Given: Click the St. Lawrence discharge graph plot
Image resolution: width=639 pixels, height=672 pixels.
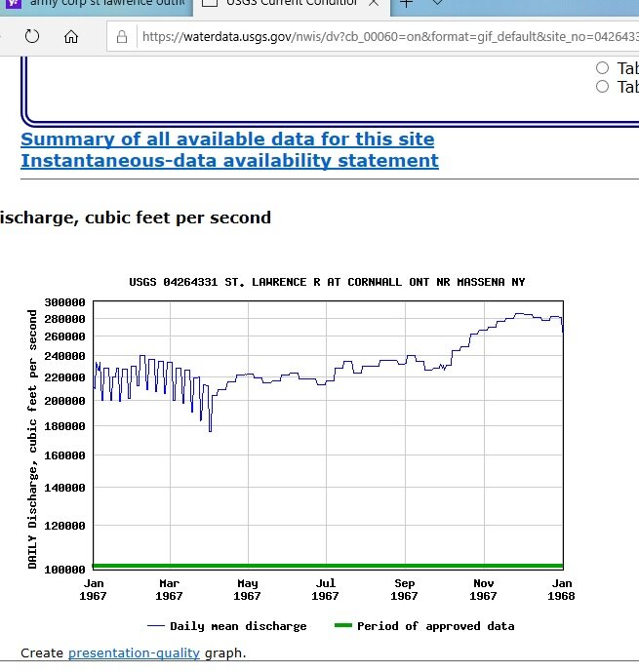Looking at the screenshot, I should pyautogui.click(x=328, y=429).
